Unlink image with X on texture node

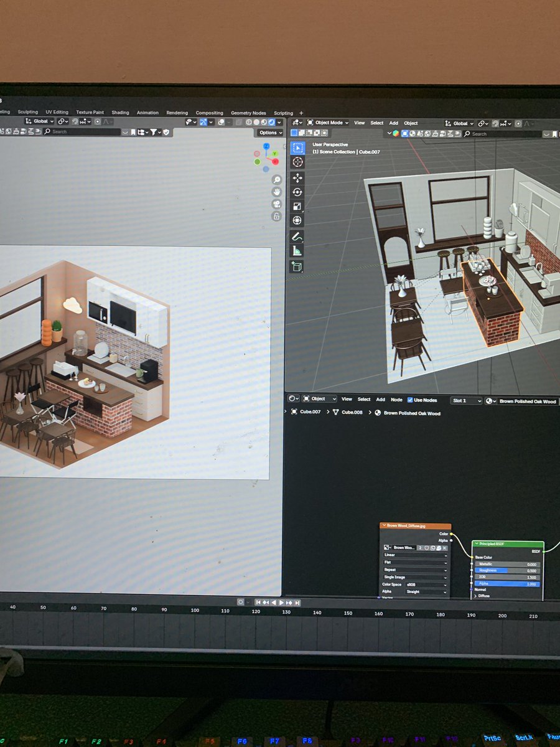tap(444, 548)
